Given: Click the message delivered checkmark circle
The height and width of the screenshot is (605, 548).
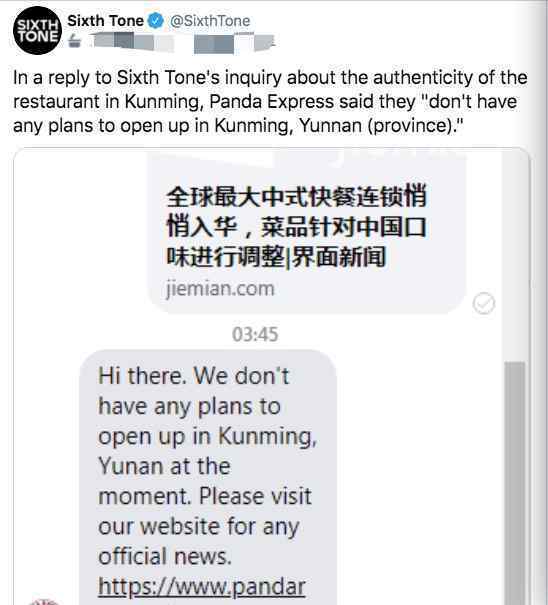Looking at the screenshot, I should click(x=484, y=303).
